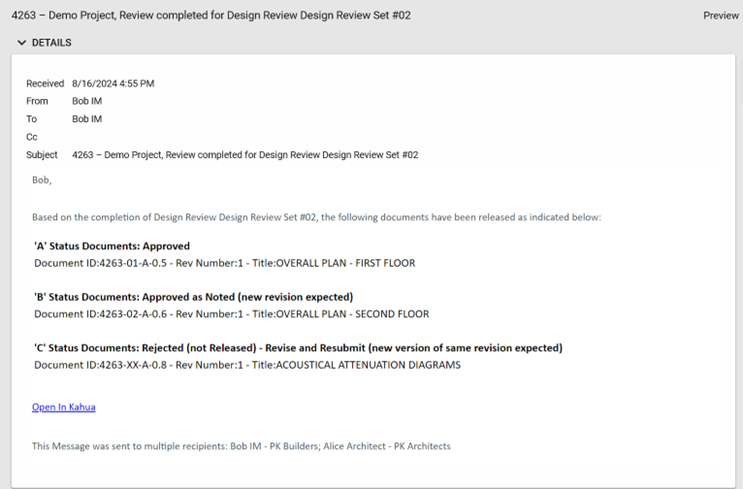Open the Preview option at top right
Image resolution: width=743 pixels, height=489 pixels.
720,16
